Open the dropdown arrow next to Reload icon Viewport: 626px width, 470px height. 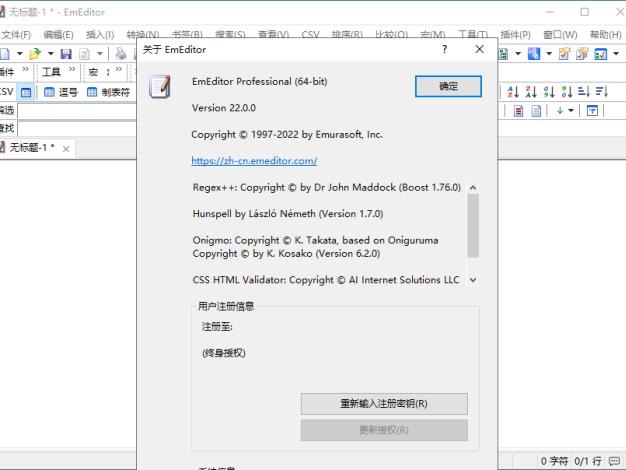pos(100,54)
